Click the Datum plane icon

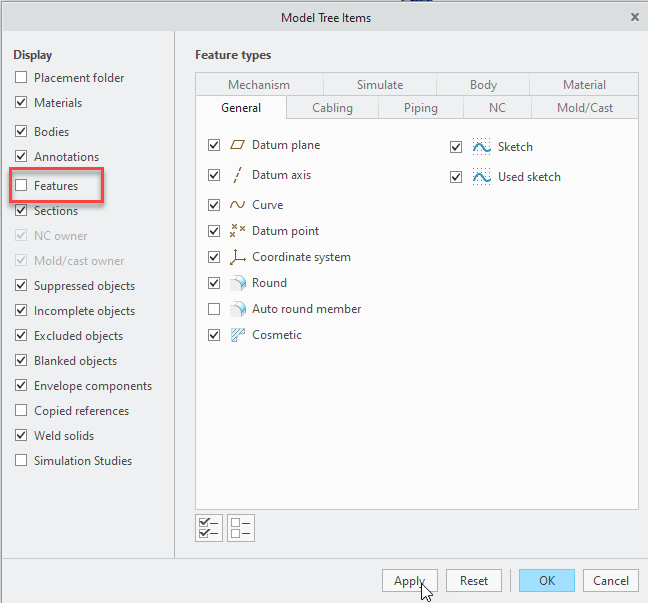point(238,145)
